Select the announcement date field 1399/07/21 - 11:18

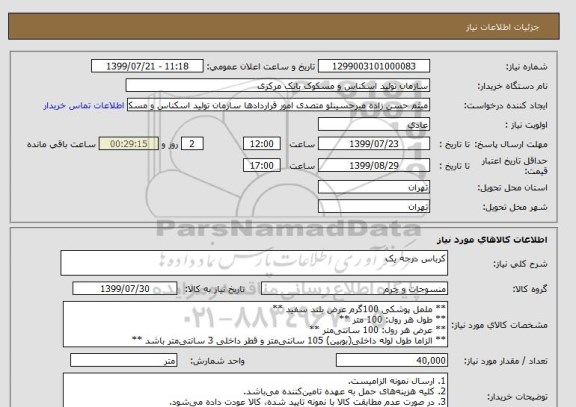pos(147,66)
